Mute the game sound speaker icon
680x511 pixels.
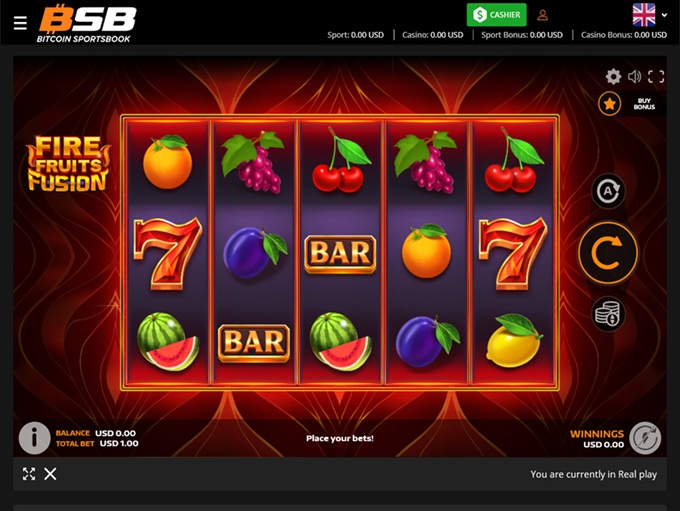point(634,77)
